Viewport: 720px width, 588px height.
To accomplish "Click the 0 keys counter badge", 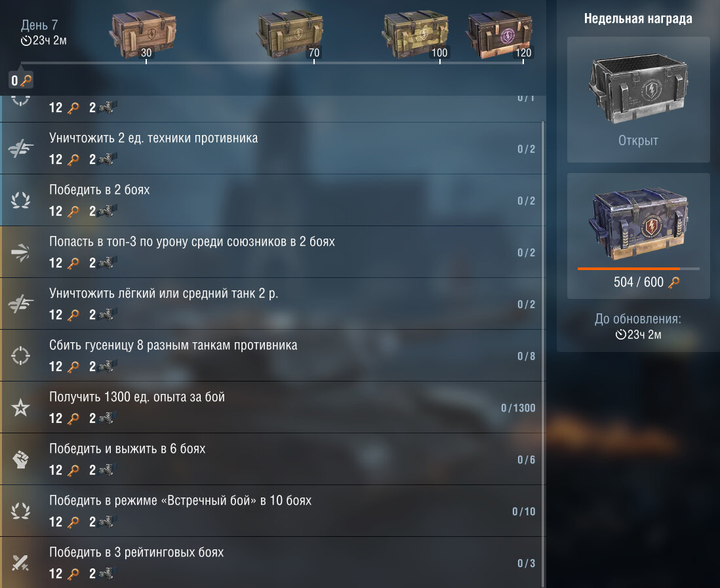I will (x=21, y=81).
